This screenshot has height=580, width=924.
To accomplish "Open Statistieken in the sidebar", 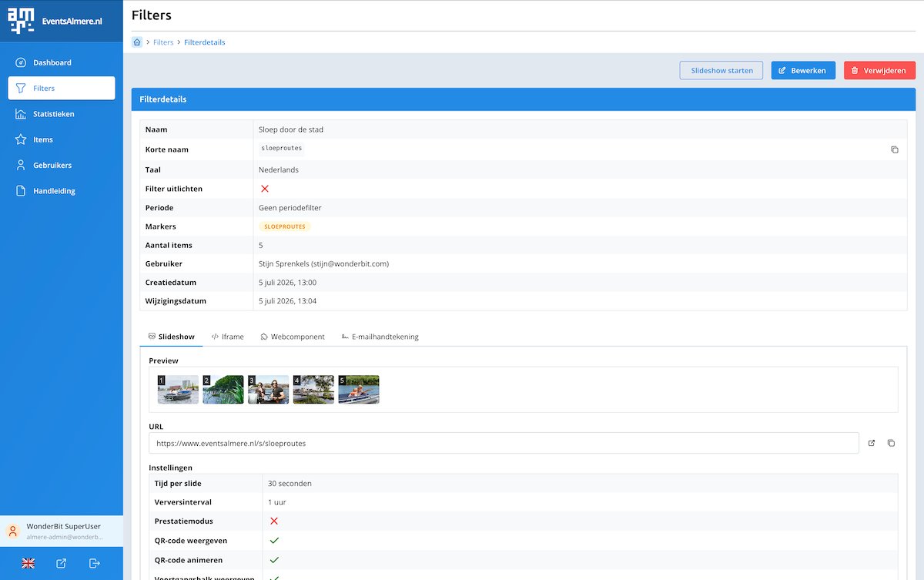I will pyautogui.click(x=62, y=114).
